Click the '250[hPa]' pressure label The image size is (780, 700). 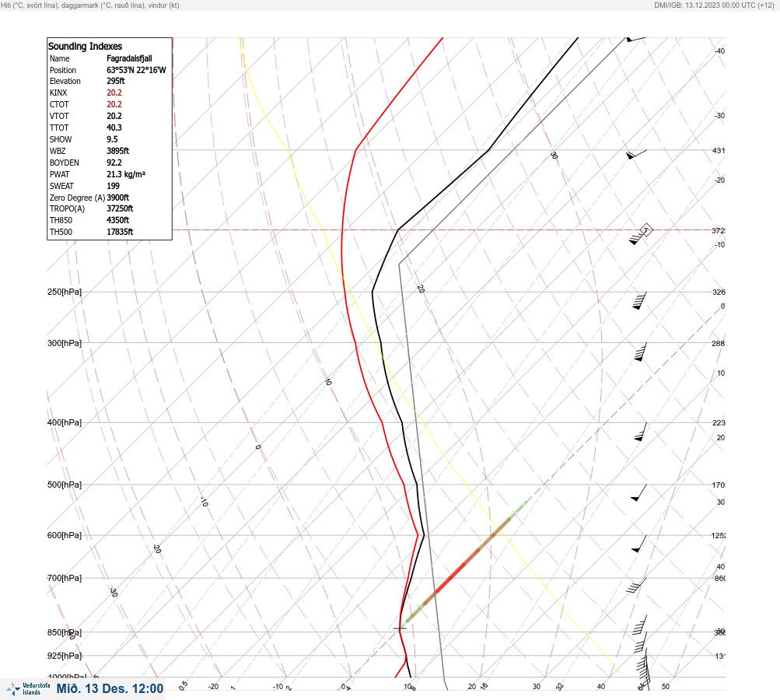65,292
